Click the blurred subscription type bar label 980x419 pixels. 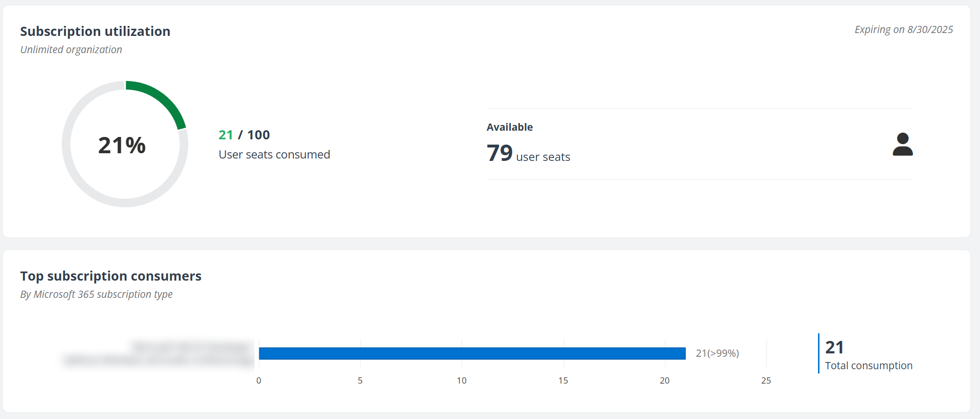pos(158,353)
